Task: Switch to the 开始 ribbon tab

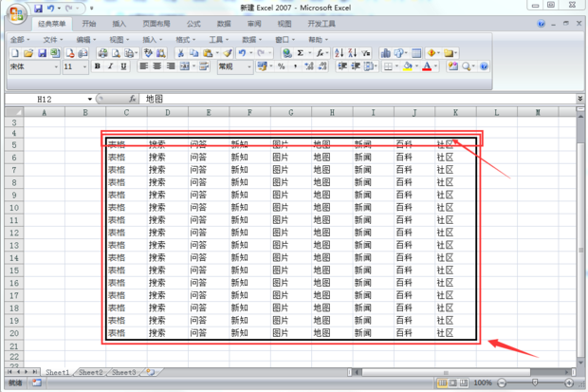Action: tap(89, 24)
